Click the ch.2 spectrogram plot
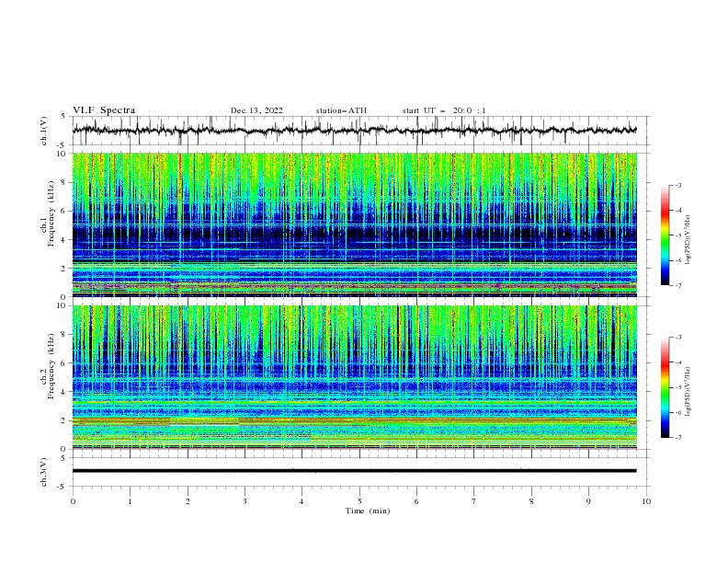The height and width of the screenshot is (563, 728). [354, 377]
